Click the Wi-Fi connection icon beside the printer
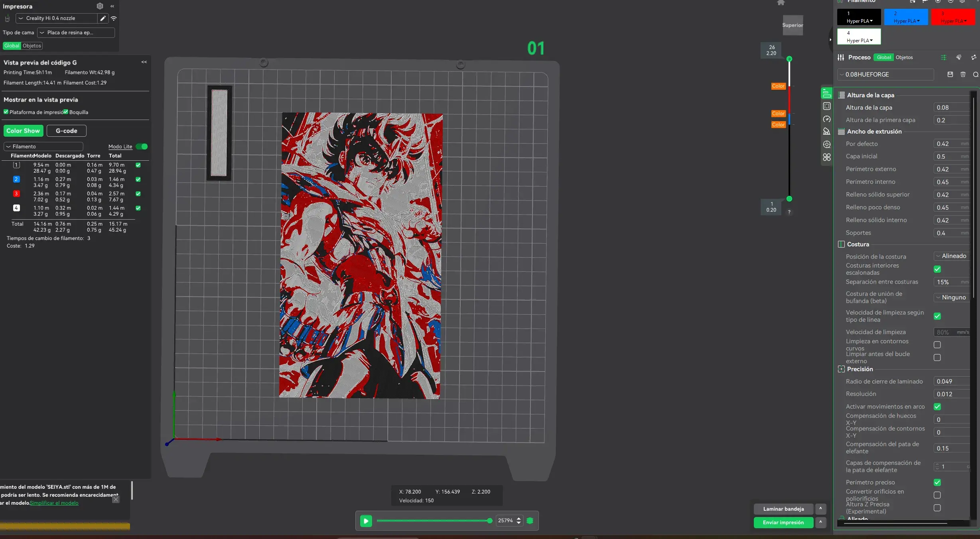The image size is (980, 539). tap(114, 18)
